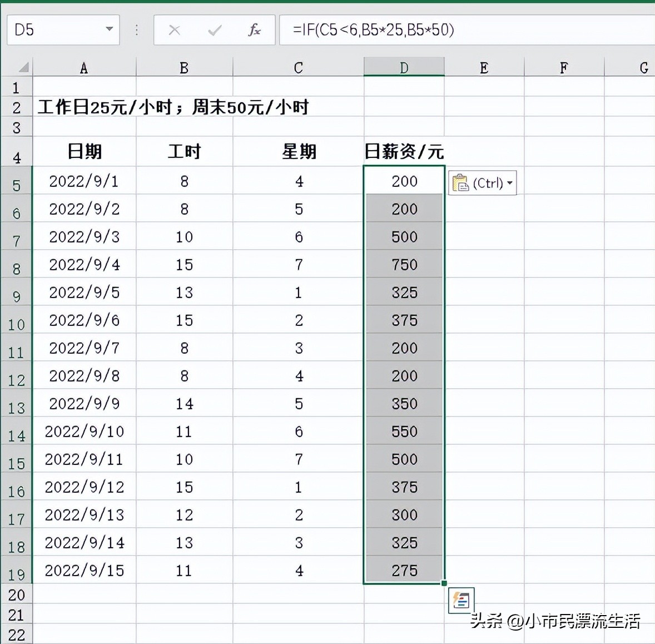The height and width of the screenshot is (644, 655).
Task: Select column A header
Action: click(84, 67)
